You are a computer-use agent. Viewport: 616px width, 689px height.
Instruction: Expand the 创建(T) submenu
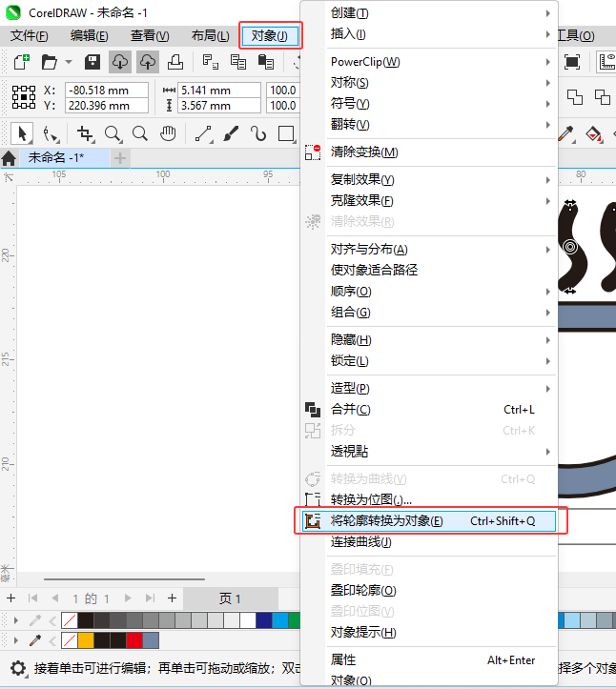441,13
